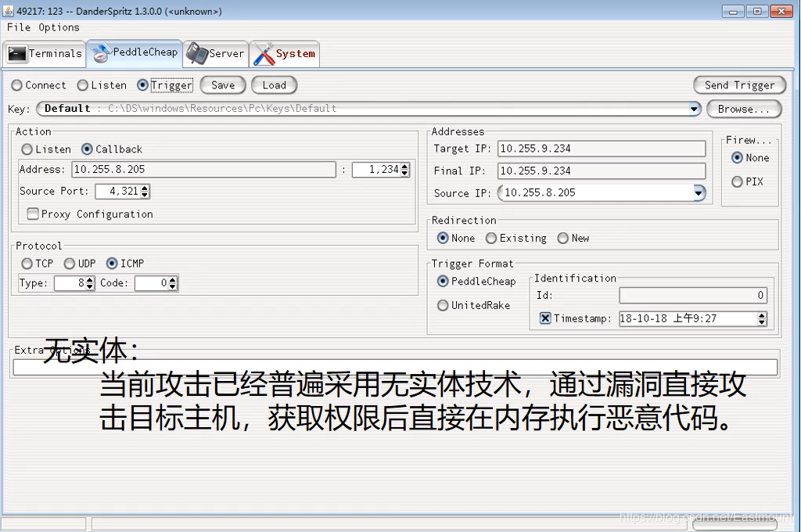Increase the callback port 1,234 value
This screenshot has height=532, width=801.
point(405,166)
